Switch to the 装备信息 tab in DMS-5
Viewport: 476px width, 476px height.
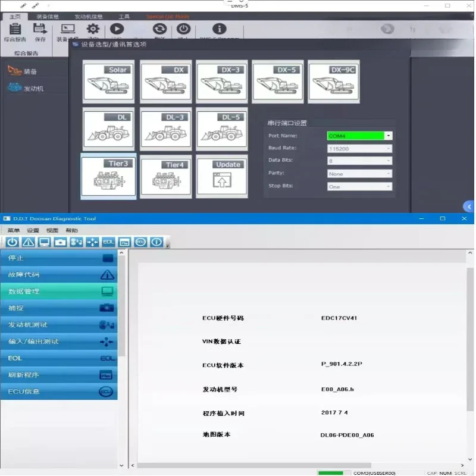pyautogui.click(x=48, y=17)
